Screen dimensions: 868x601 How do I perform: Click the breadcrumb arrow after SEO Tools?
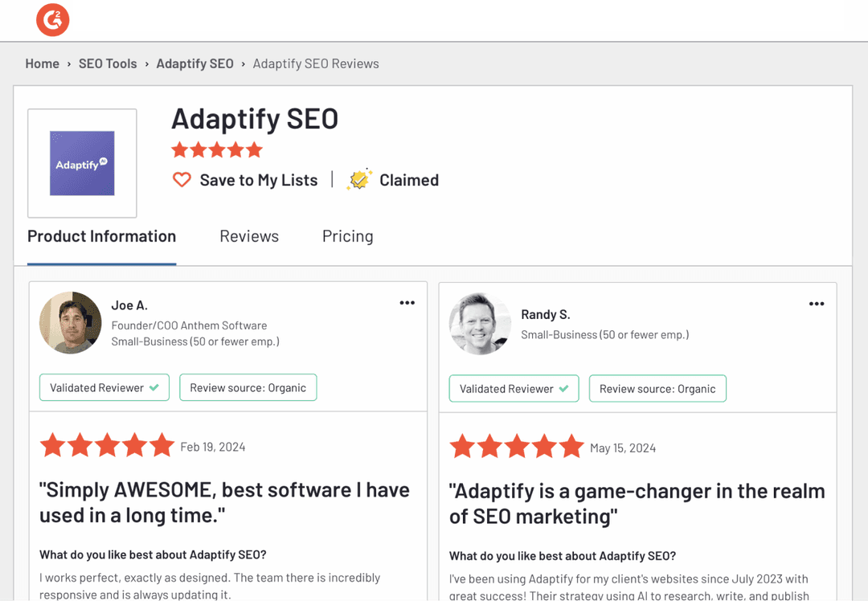146,63
